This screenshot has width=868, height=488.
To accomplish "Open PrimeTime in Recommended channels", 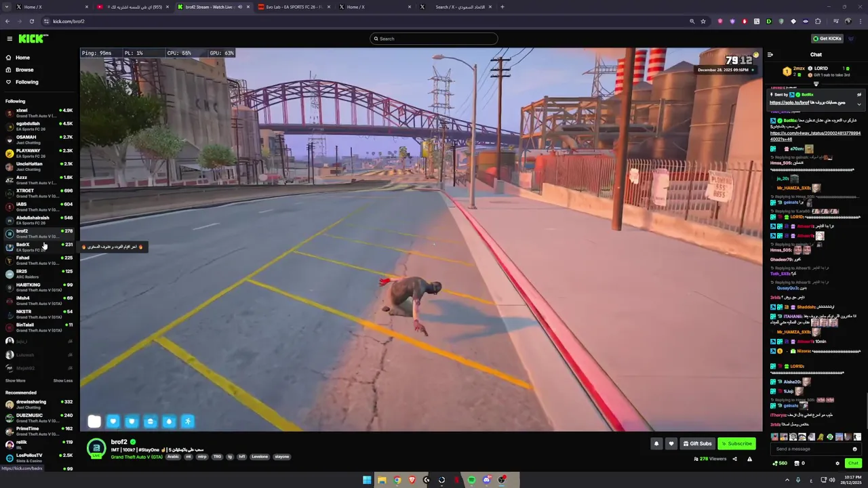I will click(x=39, y=431).
